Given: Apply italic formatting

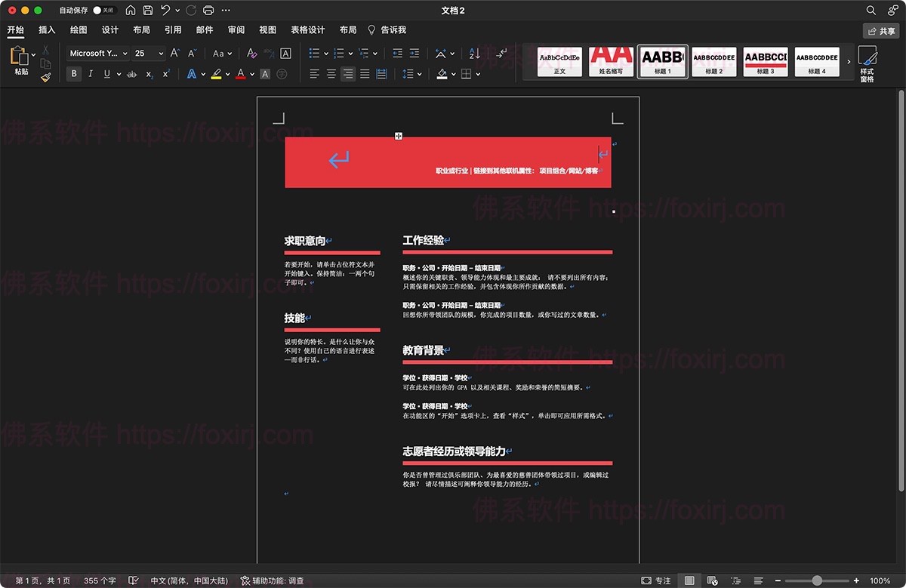Looking at the screenshot, I should coord(91,73).
